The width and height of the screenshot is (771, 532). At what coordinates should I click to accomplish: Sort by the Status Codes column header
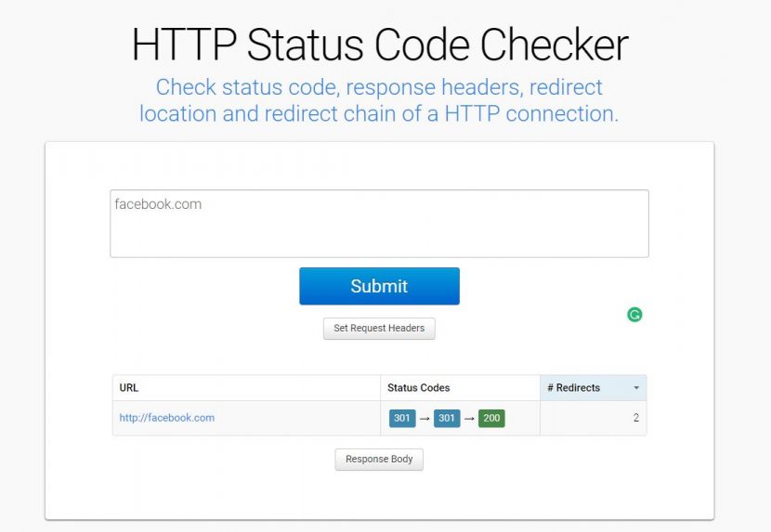(418, 388)
